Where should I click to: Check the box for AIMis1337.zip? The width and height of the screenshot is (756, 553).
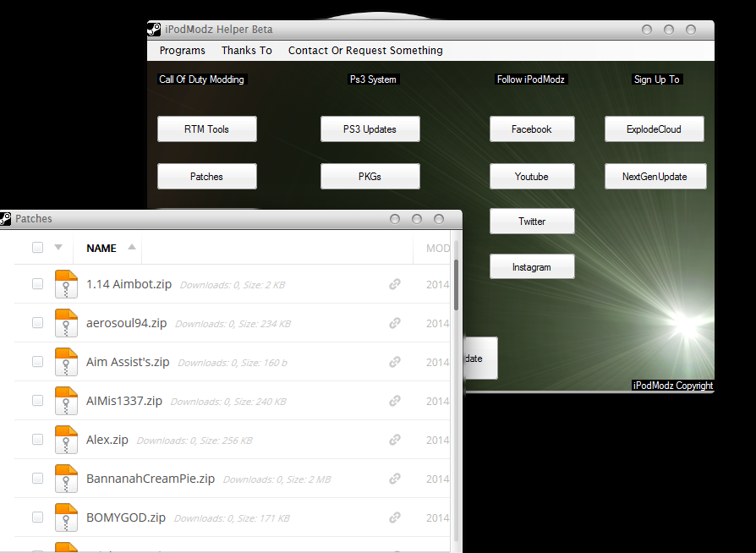point(37,401)
